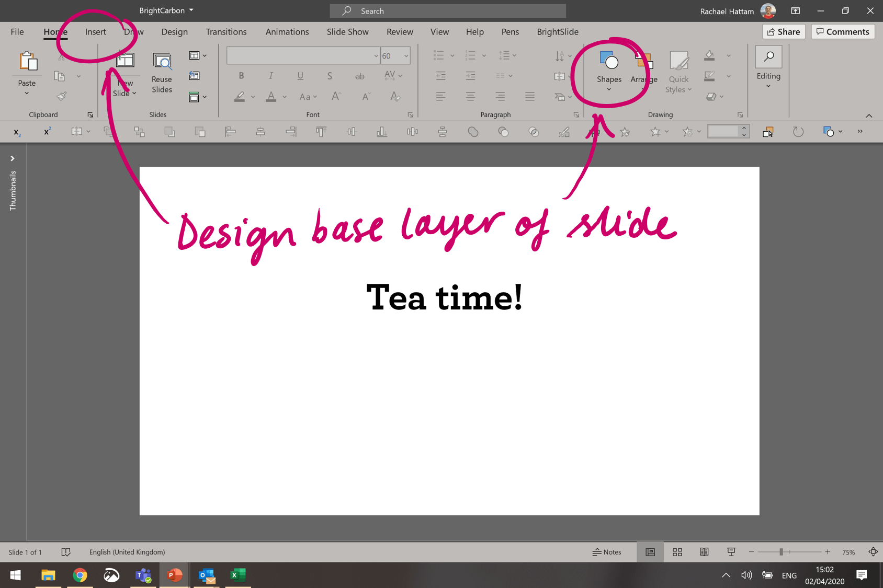Click Align Center objects icon in quick toolbar
The image size is (883, 588).
(261, 132)
